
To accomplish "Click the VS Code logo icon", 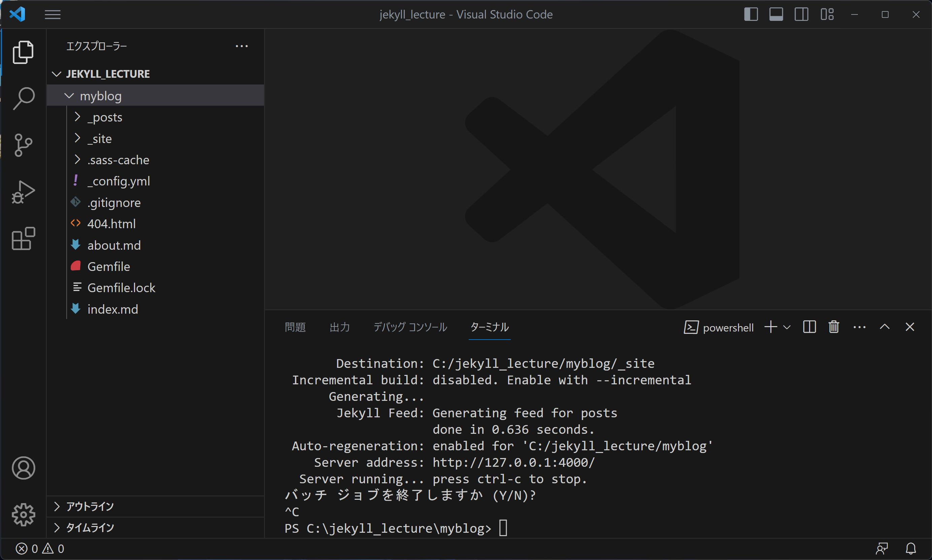I will click(x=18, y=14).
